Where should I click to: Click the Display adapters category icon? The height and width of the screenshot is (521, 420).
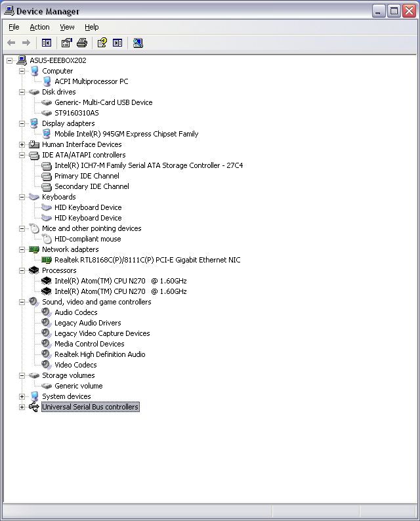pos(34,123)
